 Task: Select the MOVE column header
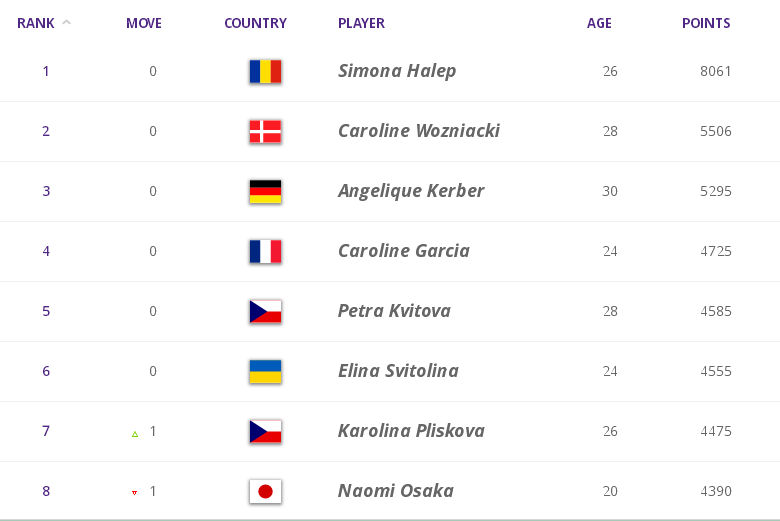tap(144, 23)
